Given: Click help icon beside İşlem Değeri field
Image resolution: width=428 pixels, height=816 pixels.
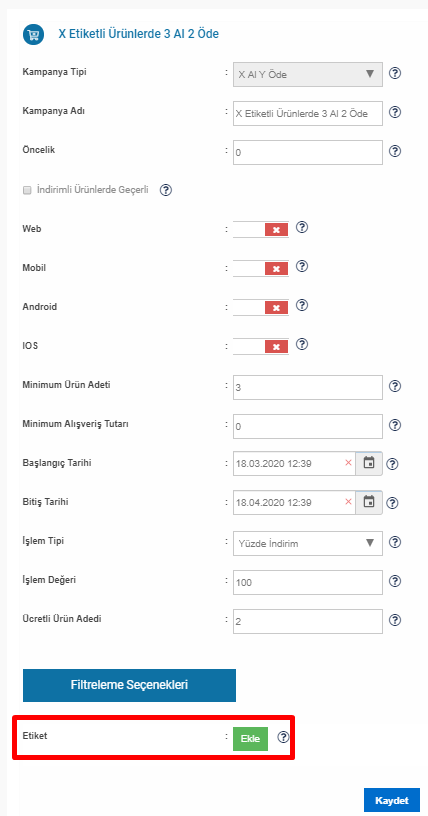Looking at the screenshot, I should click(395, 581).
